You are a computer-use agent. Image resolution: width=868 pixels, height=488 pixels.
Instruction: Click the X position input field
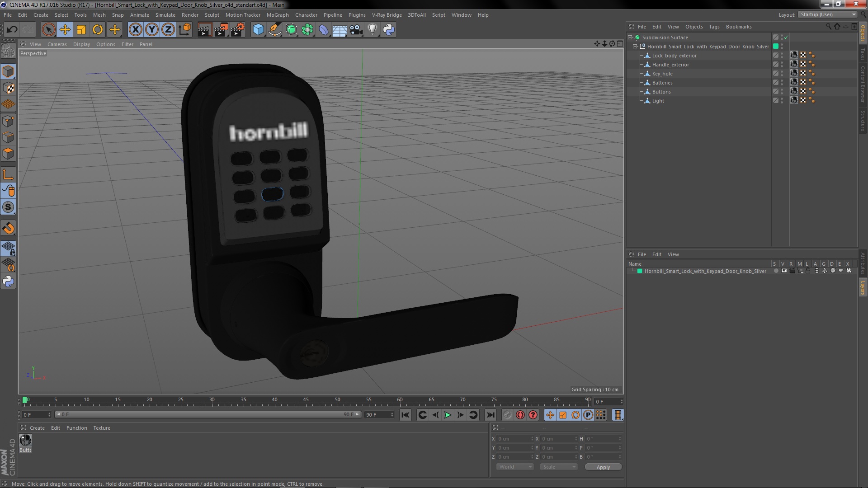[515, 439]
